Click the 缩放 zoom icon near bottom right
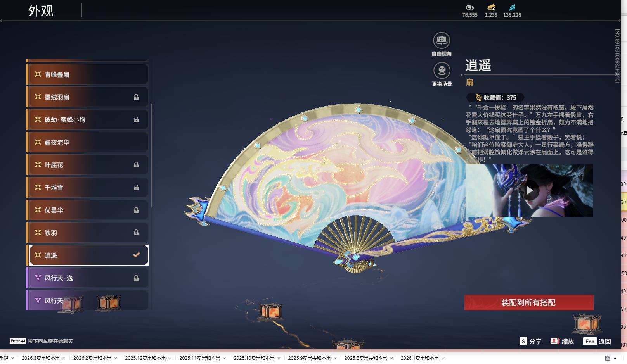Viewport: 627px width, 364px height. [555, 342]
